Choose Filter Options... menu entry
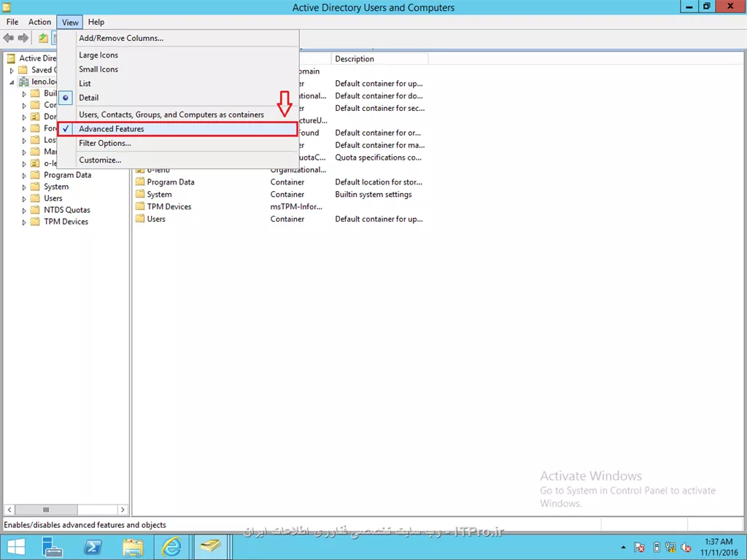This screenshot has width=747, height=560. point(178,144)
